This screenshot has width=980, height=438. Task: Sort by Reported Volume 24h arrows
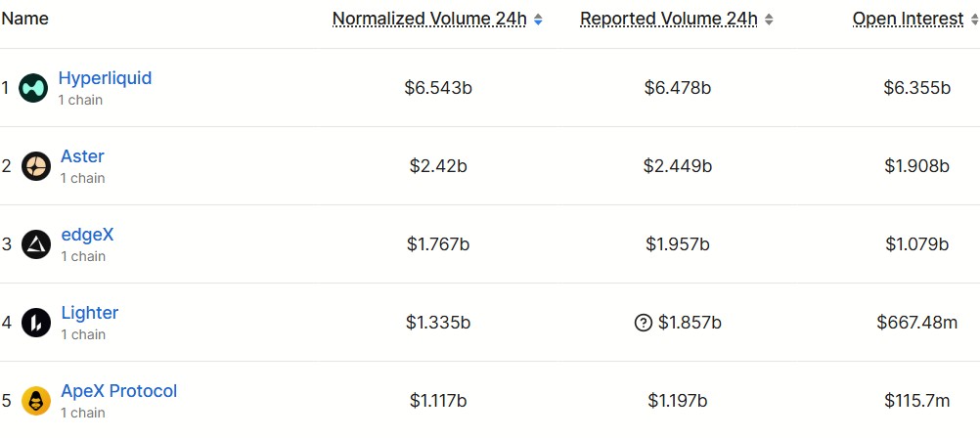(769, 20)
